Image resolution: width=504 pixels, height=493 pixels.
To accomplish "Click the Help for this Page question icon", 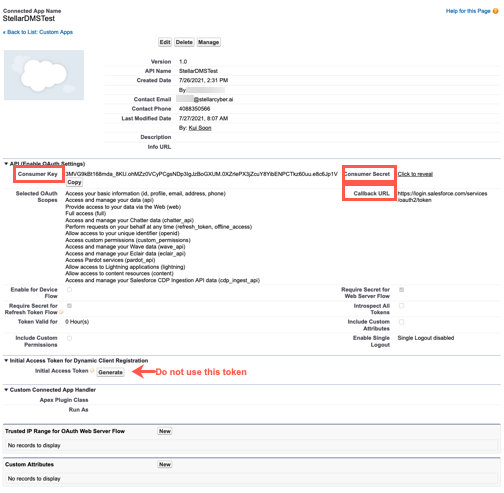I will click(495, 11).
